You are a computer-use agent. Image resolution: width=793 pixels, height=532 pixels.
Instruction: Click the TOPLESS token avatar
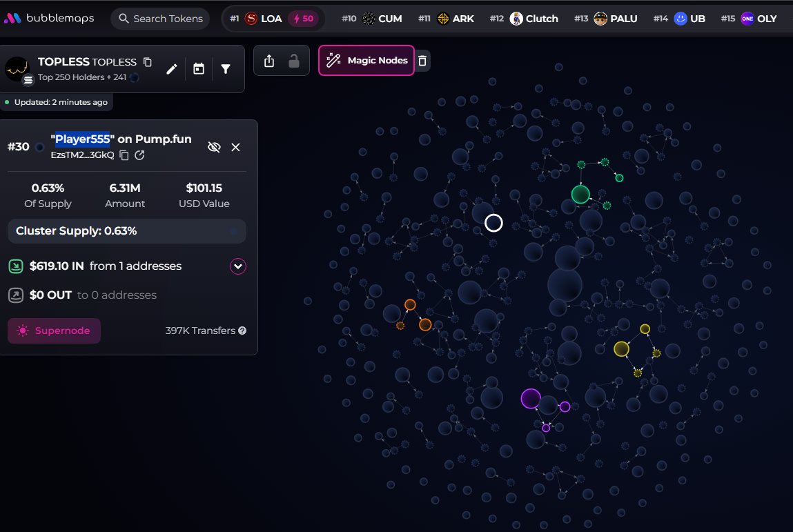tap(17, 69)
